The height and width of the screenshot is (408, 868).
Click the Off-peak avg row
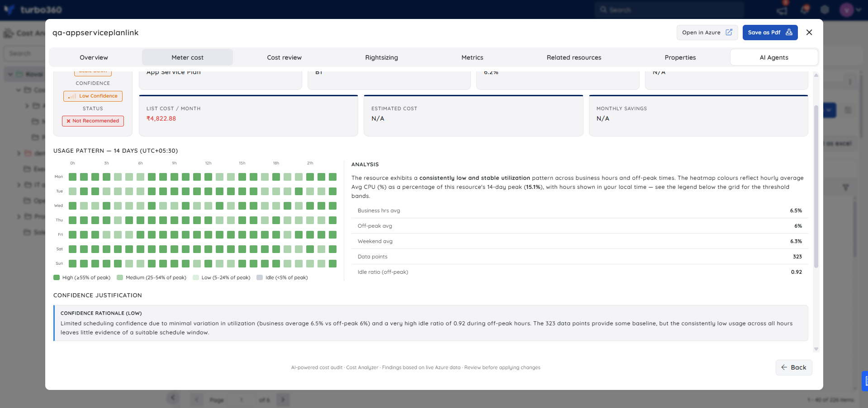(580, 226)
